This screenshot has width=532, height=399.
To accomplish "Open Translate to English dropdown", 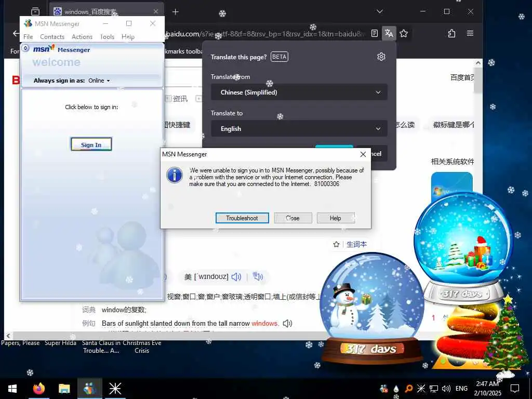I will click(x=299, y=129).
